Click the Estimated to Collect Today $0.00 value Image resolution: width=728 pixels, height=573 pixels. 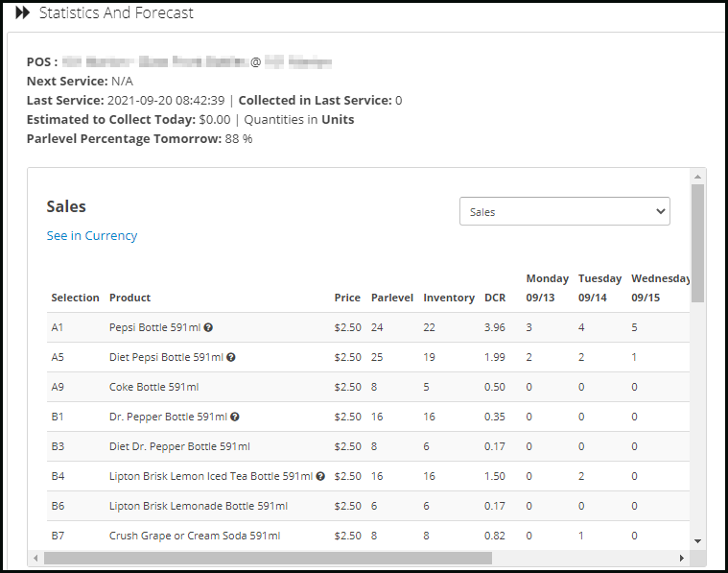pos(215,120)
